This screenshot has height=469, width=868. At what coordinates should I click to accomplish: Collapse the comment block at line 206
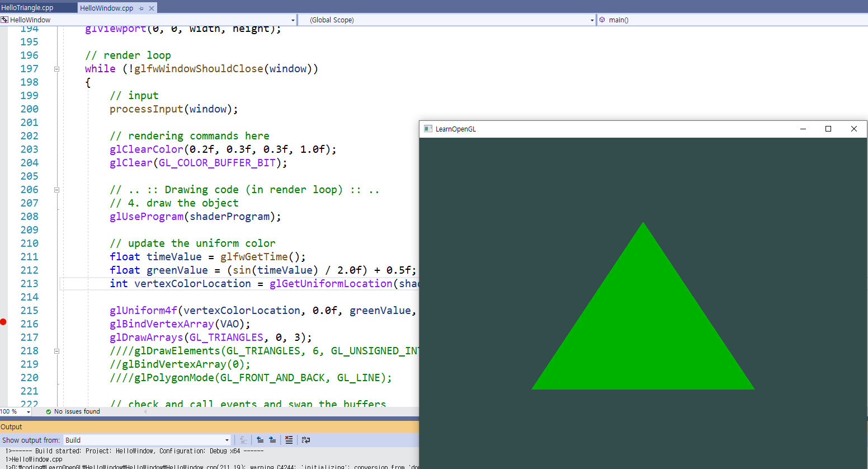point(56,190)
